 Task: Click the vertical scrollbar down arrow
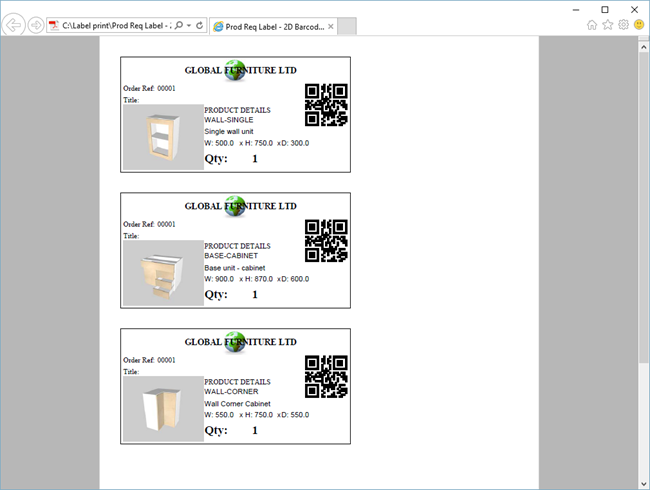point(643,483)
